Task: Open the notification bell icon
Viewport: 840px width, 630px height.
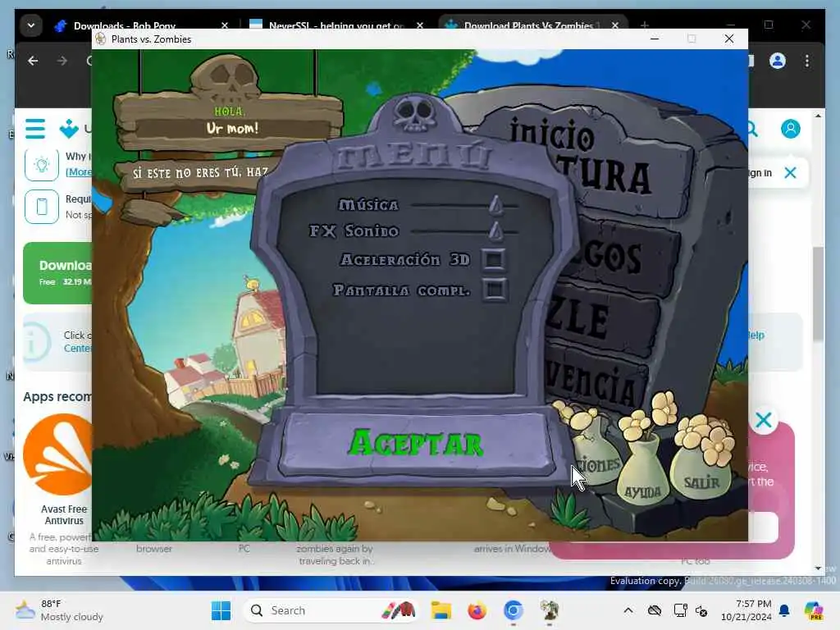Action: point(784,610)
